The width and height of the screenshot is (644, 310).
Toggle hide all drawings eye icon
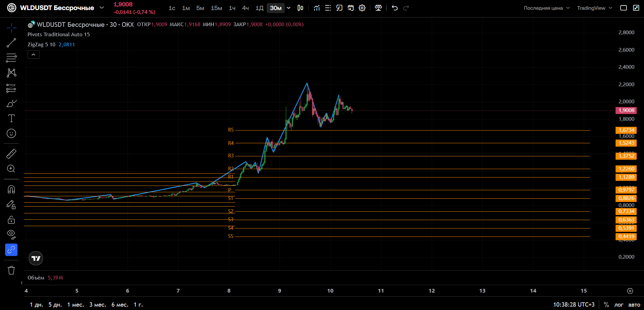click(11, 234)
